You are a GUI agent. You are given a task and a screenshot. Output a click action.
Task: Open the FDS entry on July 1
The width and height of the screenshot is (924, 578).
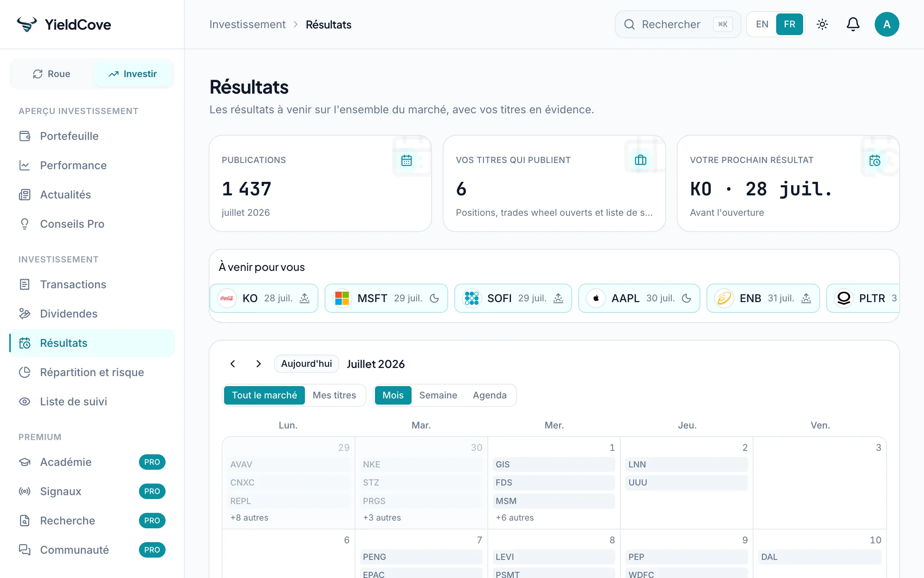click(x=554, y=482)
